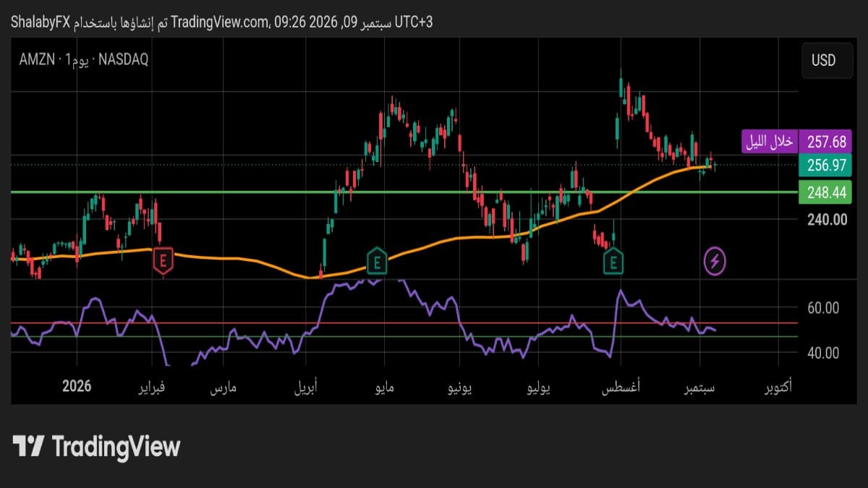Open the USD currency selector
Viewport: 868px width, 488px height.
click(x=827, y=60)
